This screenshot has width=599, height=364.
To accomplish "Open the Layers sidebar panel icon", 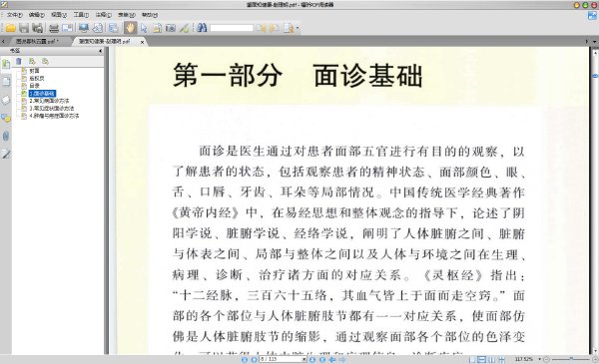I will click(x=6, y=100).
